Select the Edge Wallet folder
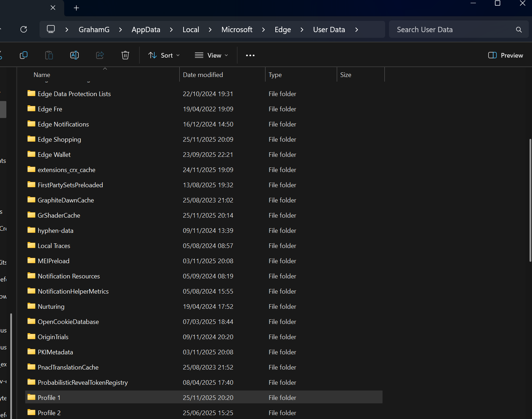 pyautogui.click(x=54, y=155)
